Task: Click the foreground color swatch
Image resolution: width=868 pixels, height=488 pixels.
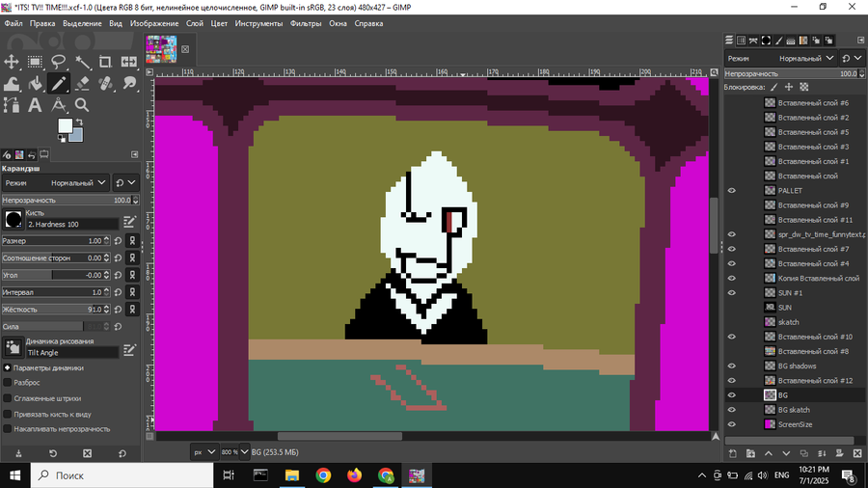Action: (65, 125)
